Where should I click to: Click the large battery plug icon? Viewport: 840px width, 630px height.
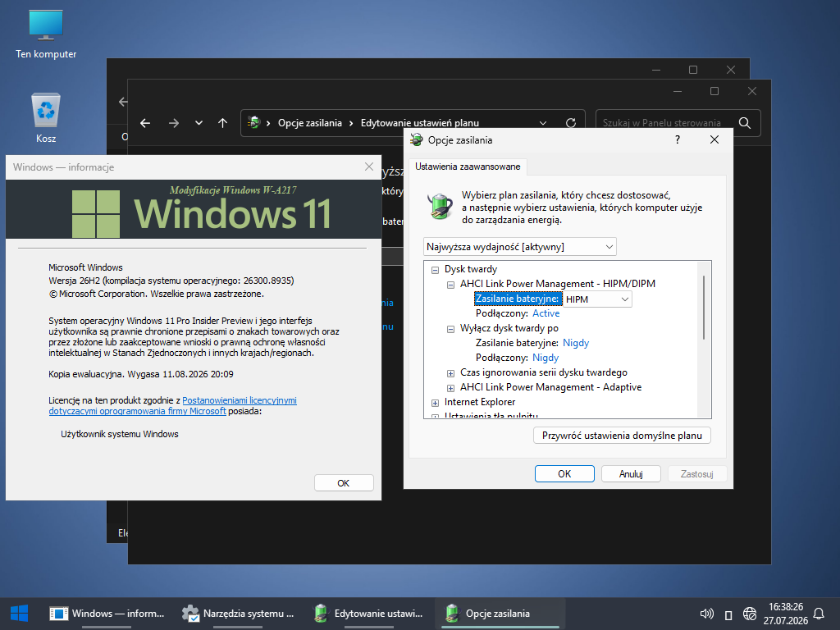pyautogui.click(x=440, y=206)
